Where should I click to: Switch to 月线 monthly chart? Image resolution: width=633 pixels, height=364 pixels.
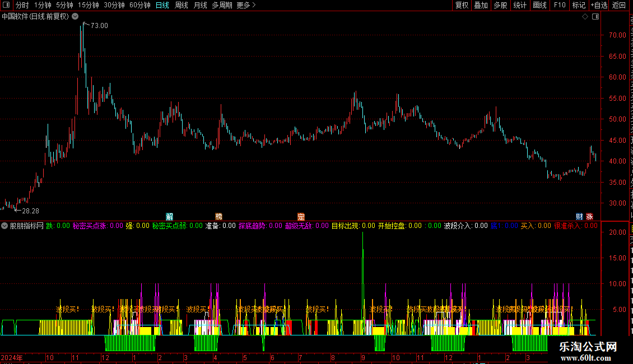click(x=200, y=5)
